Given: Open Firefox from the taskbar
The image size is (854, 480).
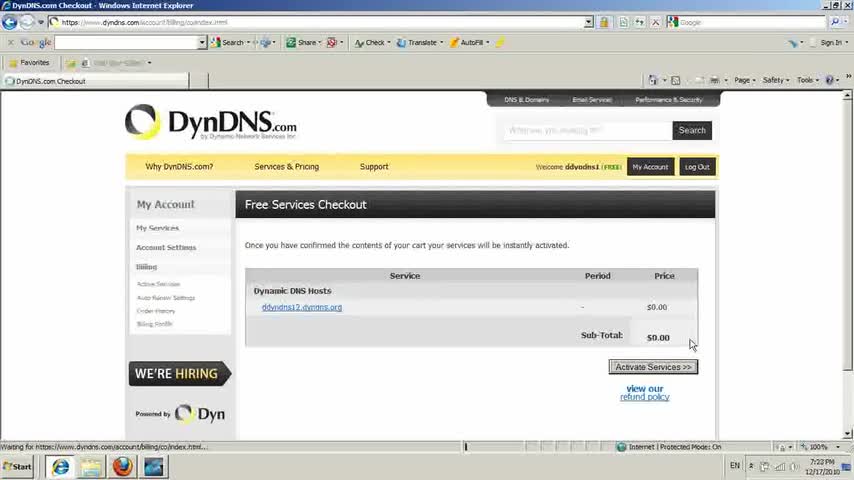Looking at the screenshot, I should pyautogui.click(x=123, y=467).
